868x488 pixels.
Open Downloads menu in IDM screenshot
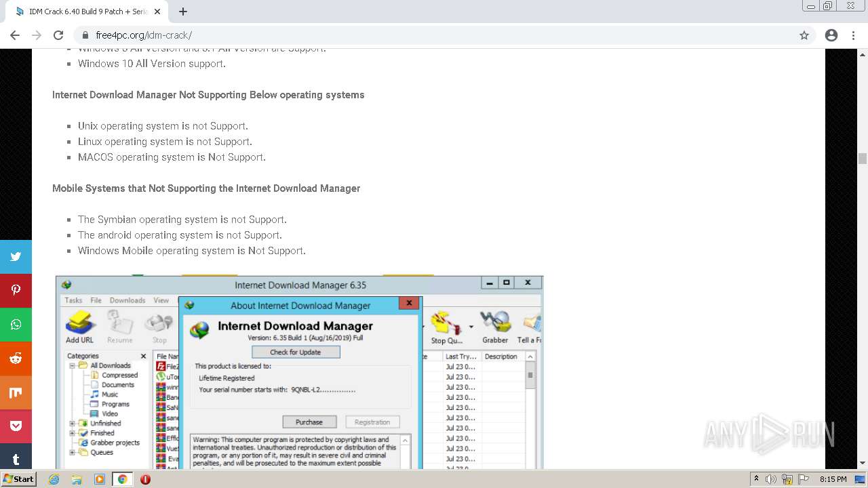coord(127,300)
